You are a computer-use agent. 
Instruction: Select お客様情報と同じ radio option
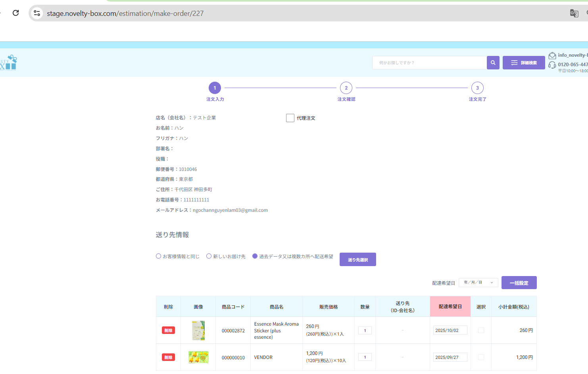pos(159,256)
